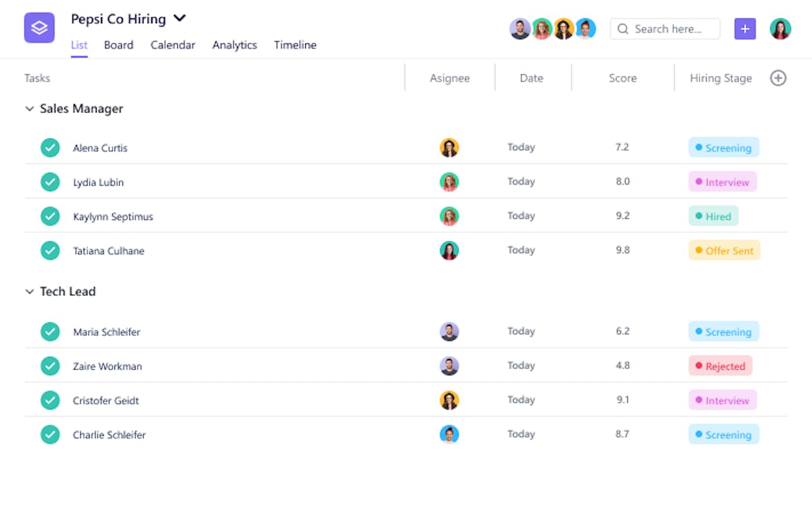Click the Search here input field
The image size is (812, 514).
click(x=665, y=28)
